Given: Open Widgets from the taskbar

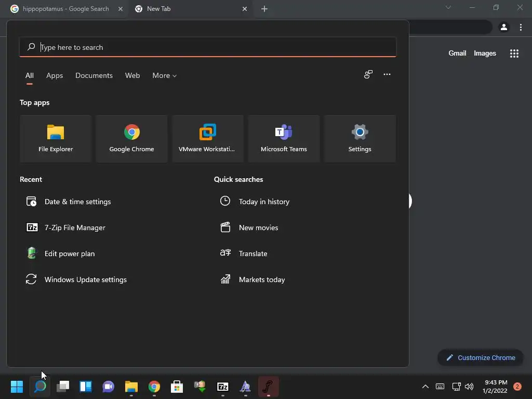Looking at the screenshot, I should pos(86,387).
